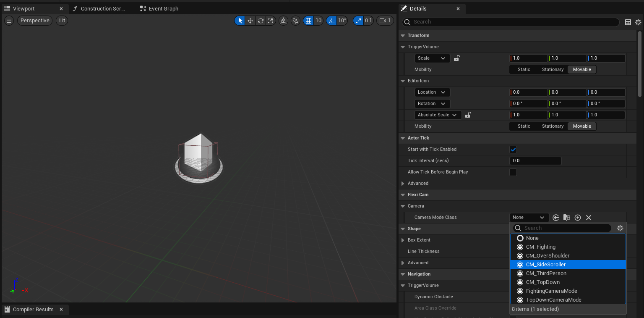Click browse to asset folder icon

[x=567, y=218]
